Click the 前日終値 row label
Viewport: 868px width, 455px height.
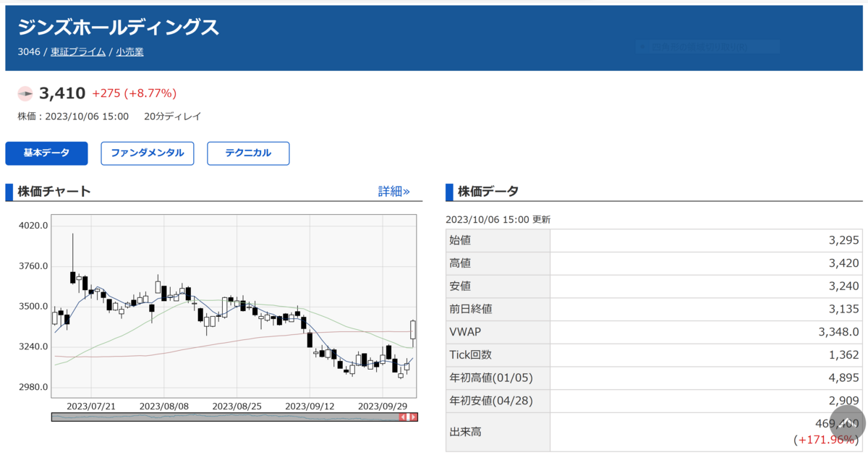pyautogui.click(x=471, y=309)
